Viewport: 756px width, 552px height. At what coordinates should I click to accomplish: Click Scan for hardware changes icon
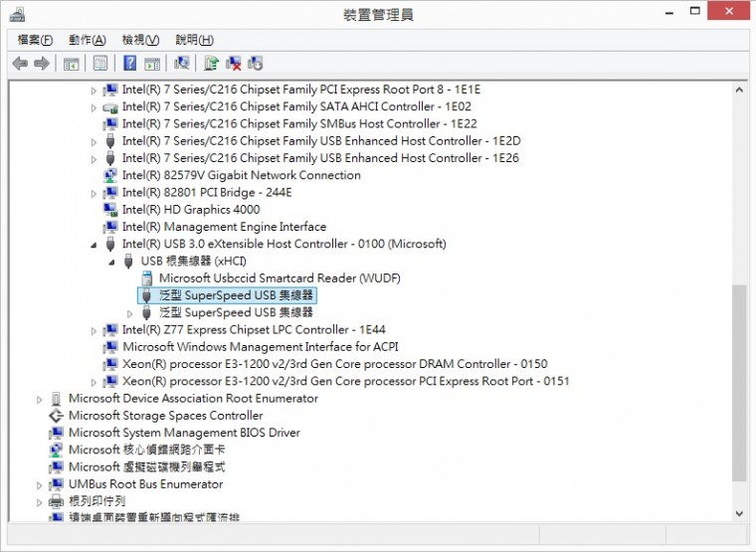(x=182, y=63)
